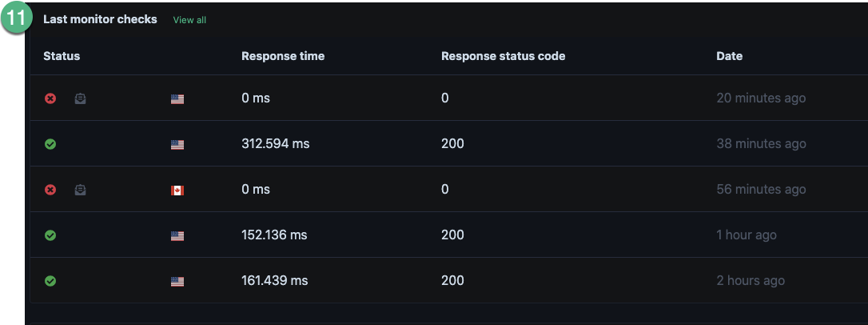Select the 20 minutes ago date cell
This screenshot has width=868, height=325.
[x=761, y=98]
